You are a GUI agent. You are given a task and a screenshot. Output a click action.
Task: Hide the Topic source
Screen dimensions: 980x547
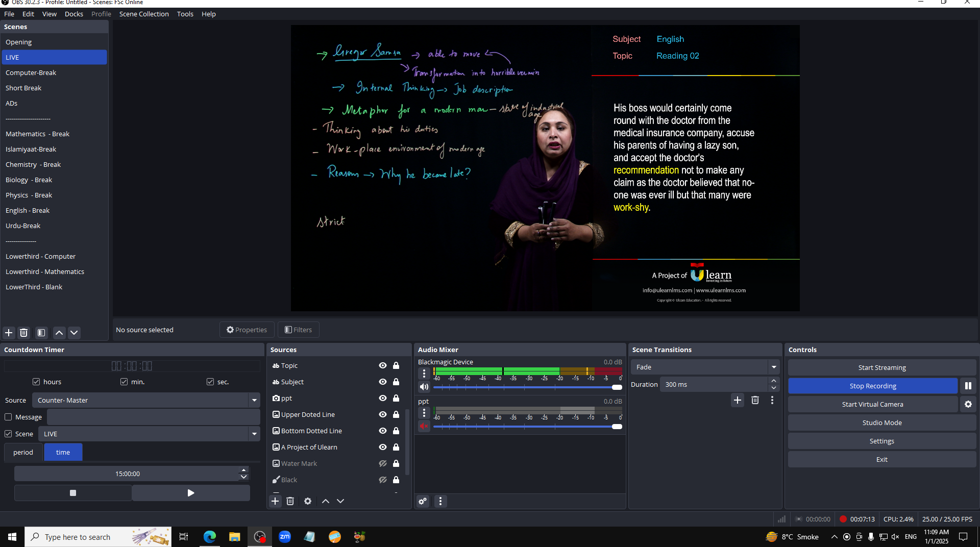click(383, 365)
